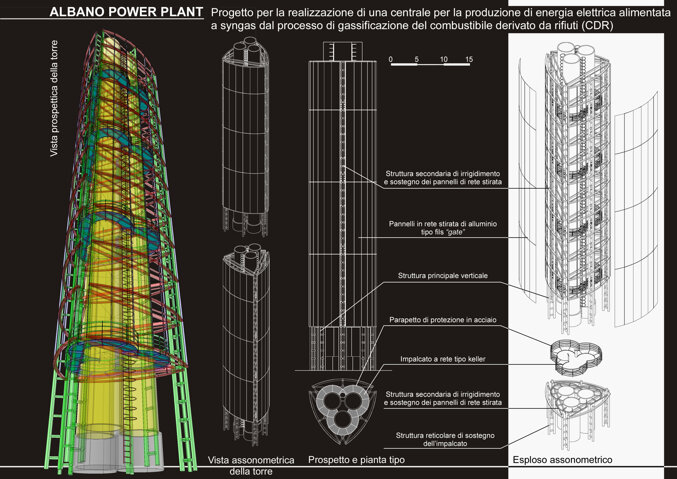Click the 'Parapetto di protezione in acciaio' label
The image size is (677, 479).
[x=446, y=320]
